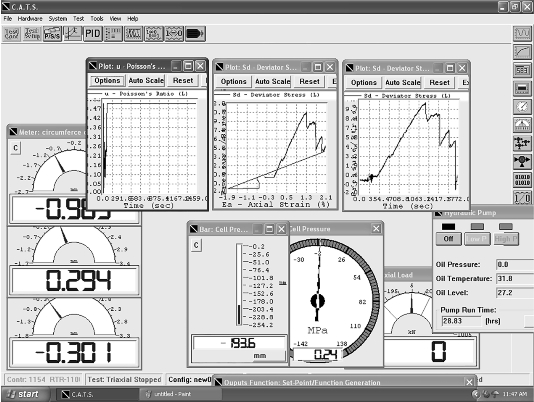
Task: Click Reset in Poisson's Ratio plot window
Action: point(183,81)
